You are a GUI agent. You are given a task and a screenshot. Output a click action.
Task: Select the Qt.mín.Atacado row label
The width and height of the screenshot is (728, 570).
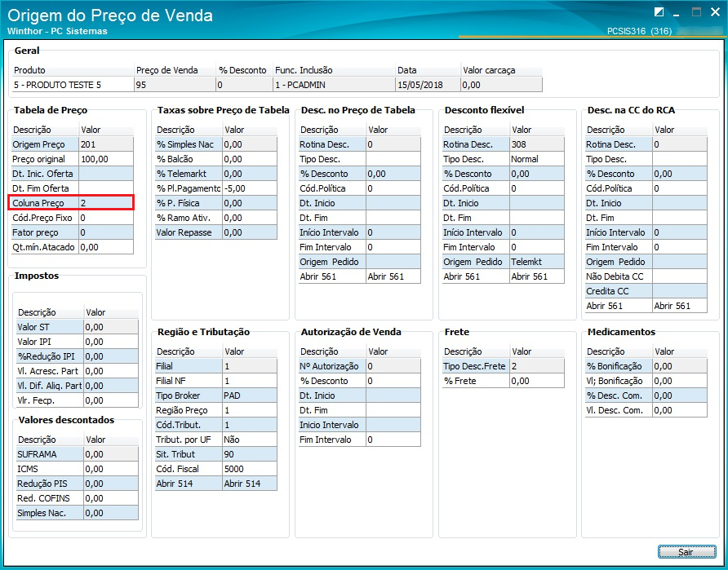pos(45,247)
